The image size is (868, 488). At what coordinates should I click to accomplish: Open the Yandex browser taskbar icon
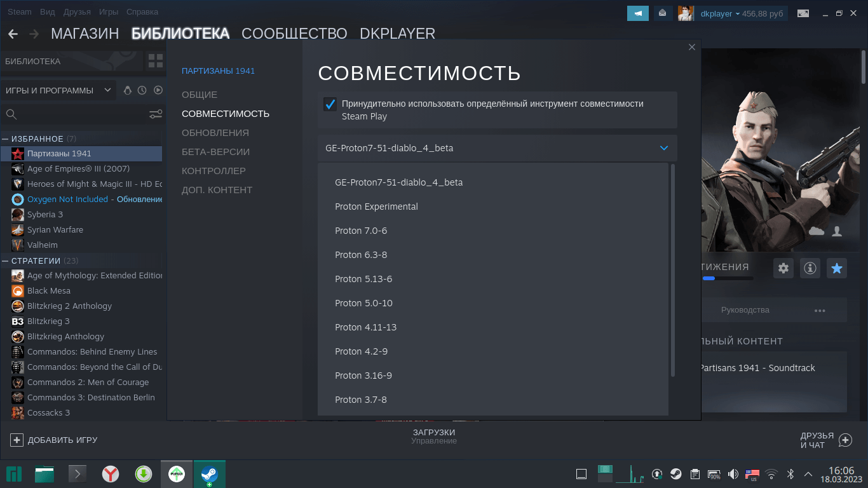tap(111, 474)
